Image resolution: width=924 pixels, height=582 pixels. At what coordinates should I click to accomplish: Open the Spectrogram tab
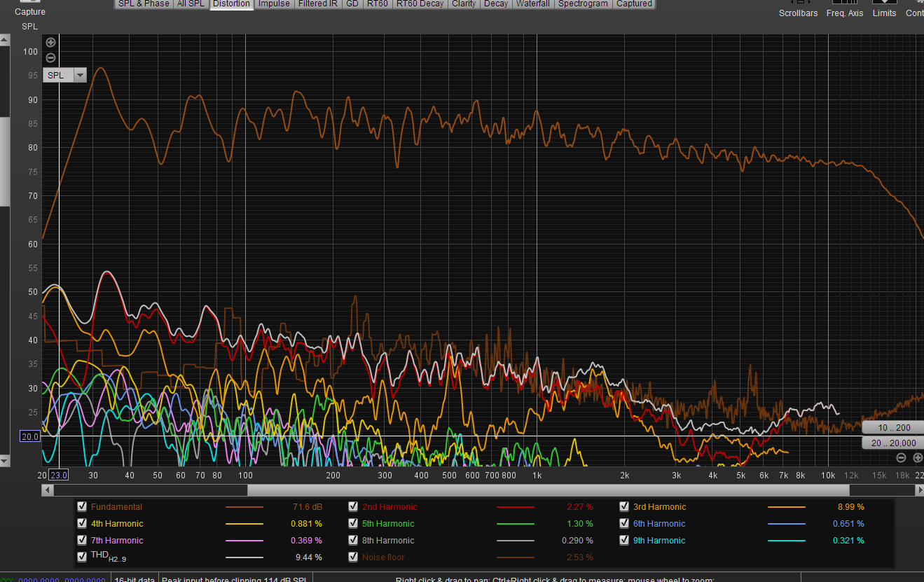click(584, 4)
